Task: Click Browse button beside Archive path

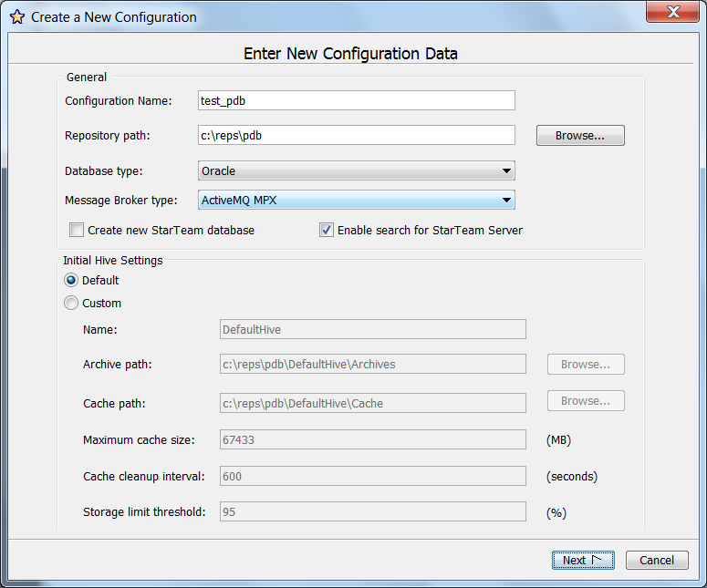Action: [585, 365]
